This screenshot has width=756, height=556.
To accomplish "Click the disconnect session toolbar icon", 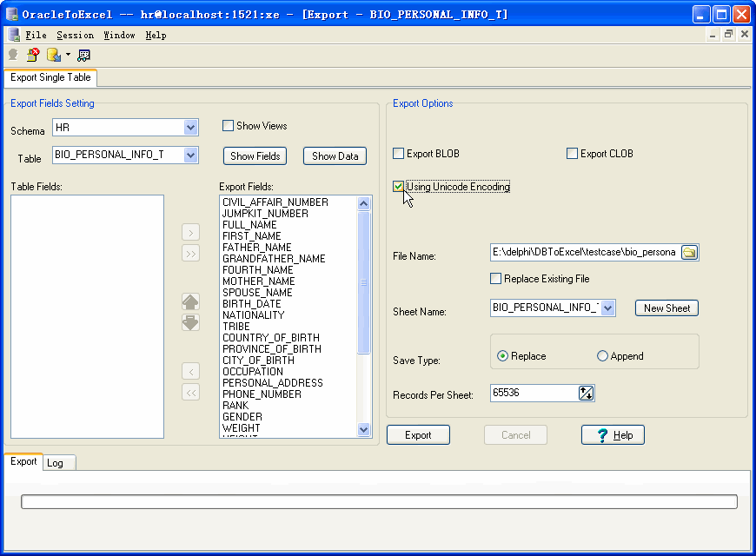I will (x=33, y=55).
